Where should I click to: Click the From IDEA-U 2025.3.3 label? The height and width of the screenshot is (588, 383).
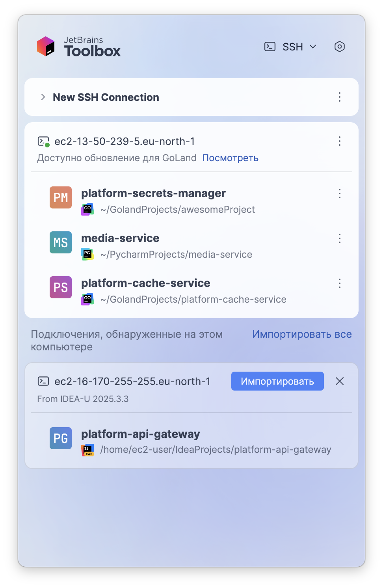click(x=83, y=399)
